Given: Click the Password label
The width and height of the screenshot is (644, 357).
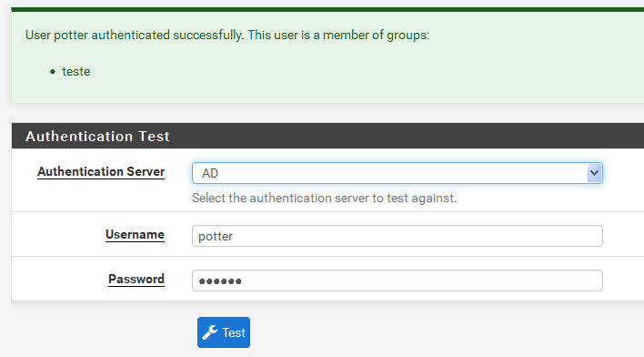Looking at the screenshot, I should click(x=136, y=280).
